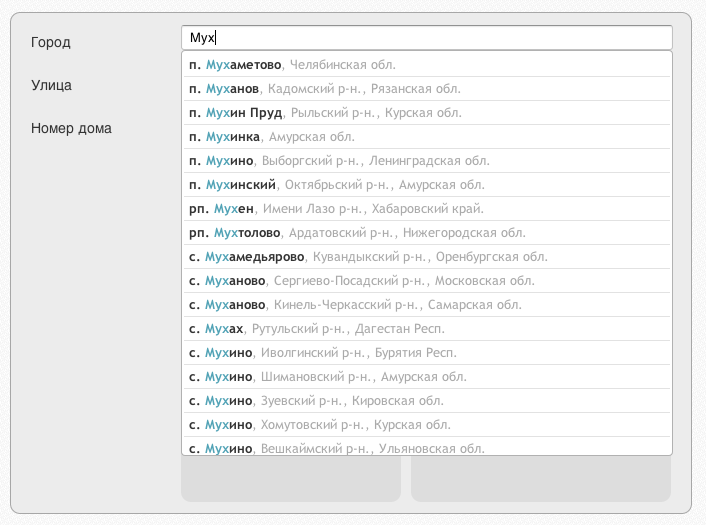Click the Улица field label
The image size is (706, 525).
[51, 85]
